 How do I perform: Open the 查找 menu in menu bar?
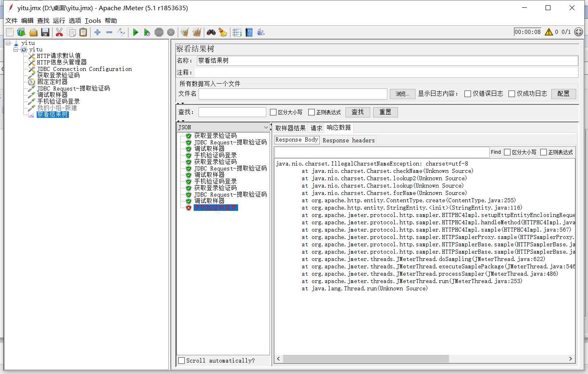pos(43,21)
